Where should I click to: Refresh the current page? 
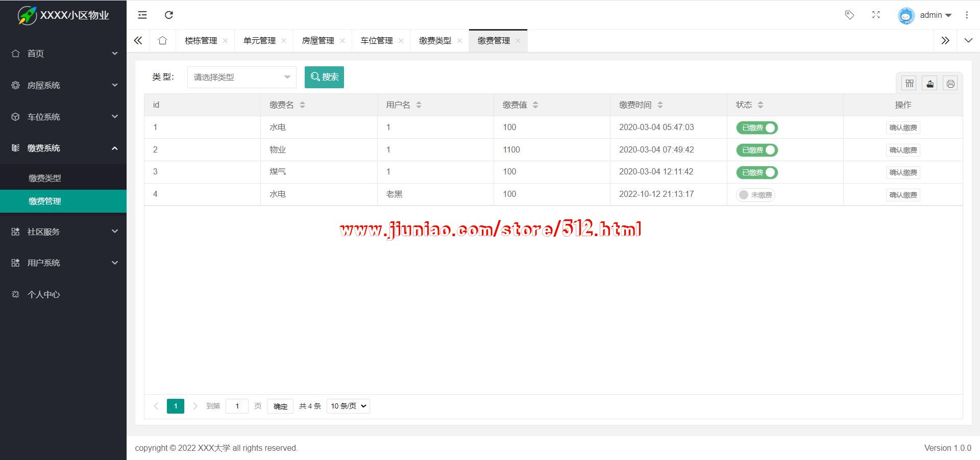click(x=169, y=15)
